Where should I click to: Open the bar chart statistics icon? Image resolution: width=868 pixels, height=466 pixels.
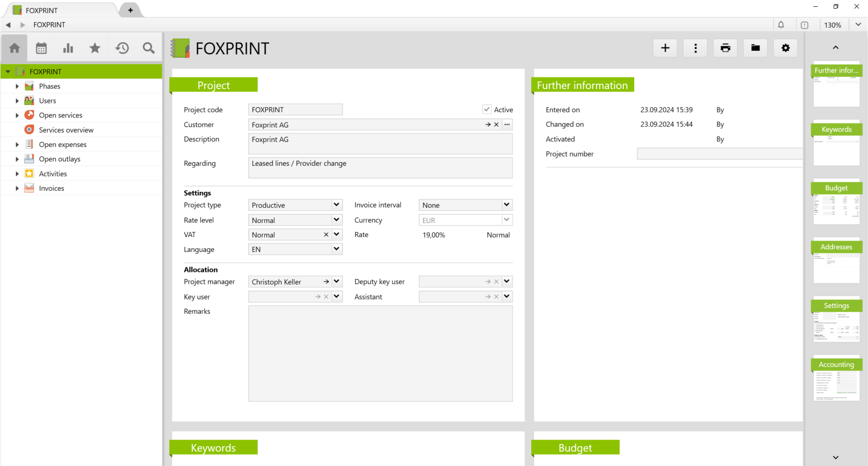[x=68, y=48]
